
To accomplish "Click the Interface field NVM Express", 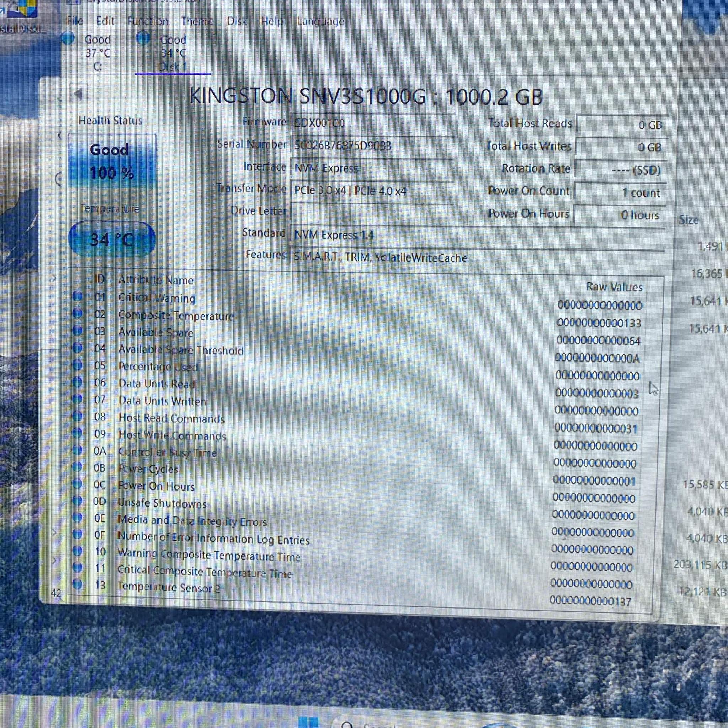I will tap(372, 168).
